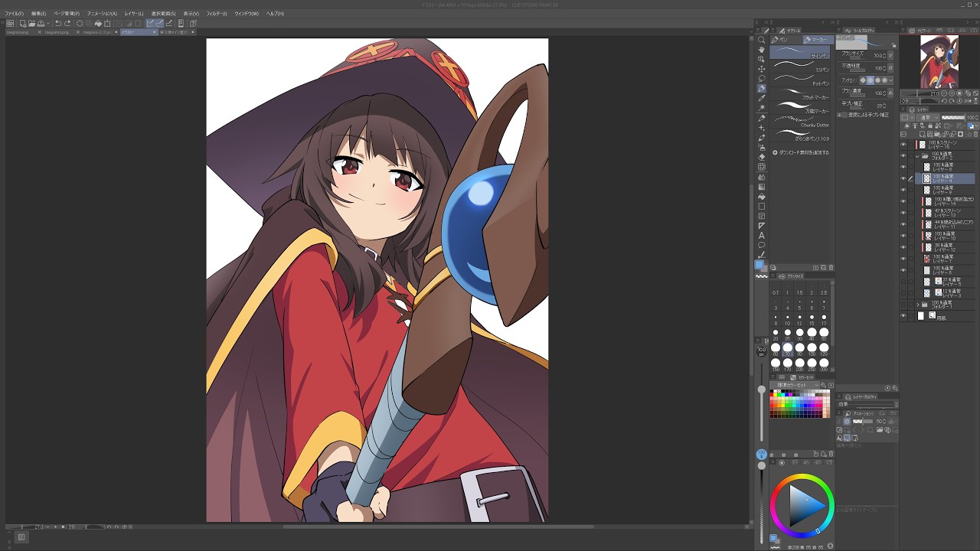Click the New document icon
This screenshot has height=551, width=980.
point(23,24)
